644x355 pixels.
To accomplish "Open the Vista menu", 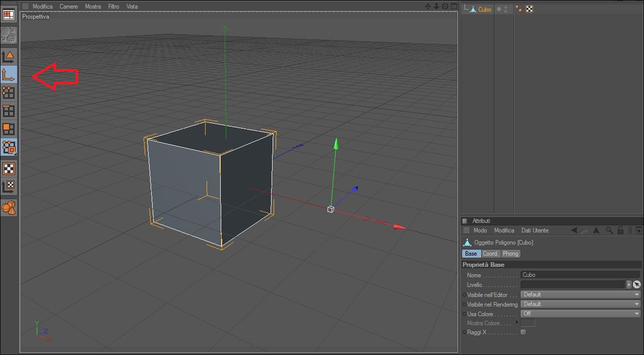I will [132, 7].
